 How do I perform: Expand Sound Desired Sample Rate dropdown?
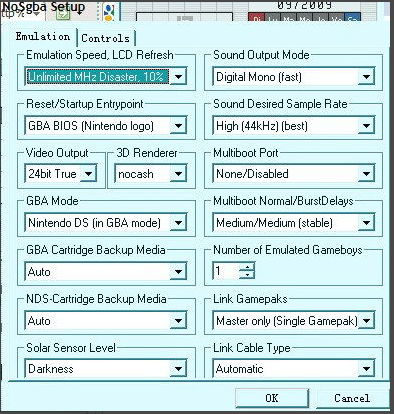(366, 126)
